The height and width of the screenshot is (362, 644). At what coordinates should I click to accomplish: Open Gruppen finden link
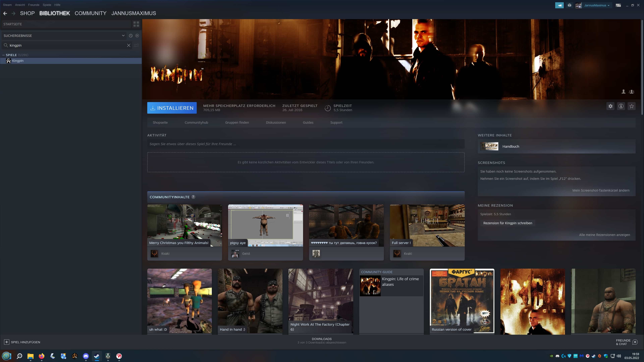point(237,122)
